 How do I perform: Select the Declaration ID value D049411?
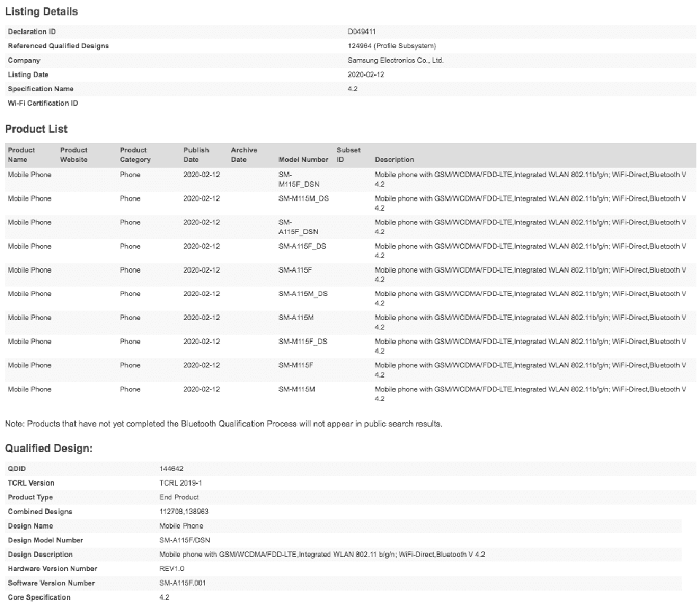361,31
